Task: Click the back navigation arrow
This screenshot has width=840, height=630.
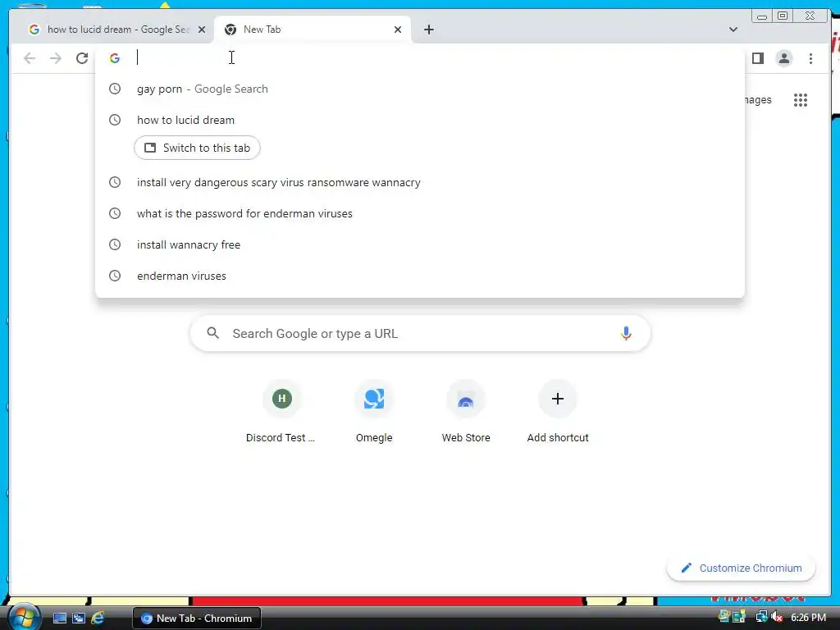Action: click(x=30, y=58)
